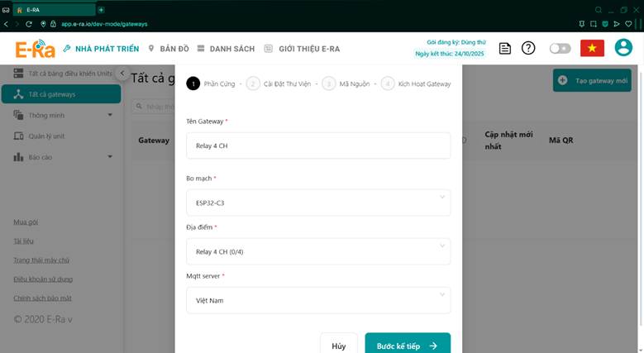
Task: Cancel the dialog with the Hủy button
Action: (x=339, y=345)
